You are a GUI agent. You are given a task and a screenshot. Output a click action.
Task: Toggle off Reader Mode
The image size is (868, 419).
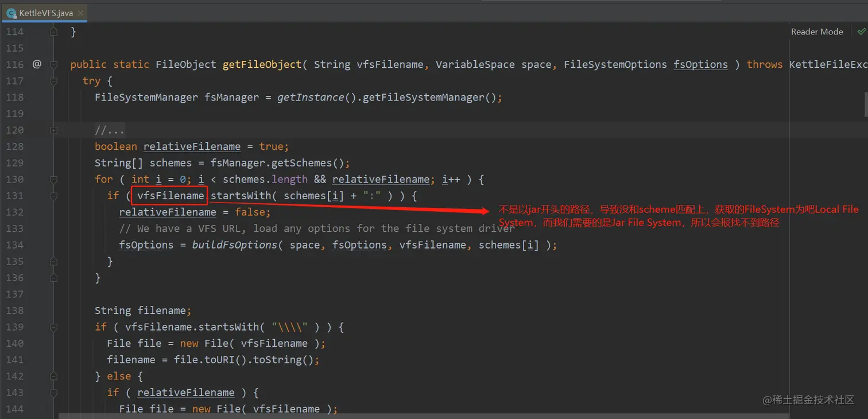[817, 32]
